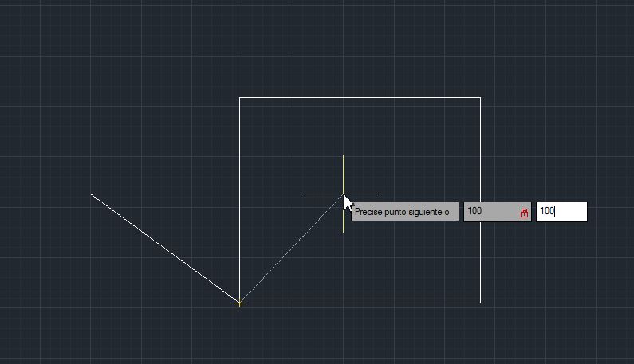Select the top-right corner of the square
Viewport: 634px width, 364px height.
click(x=480, y=98)
